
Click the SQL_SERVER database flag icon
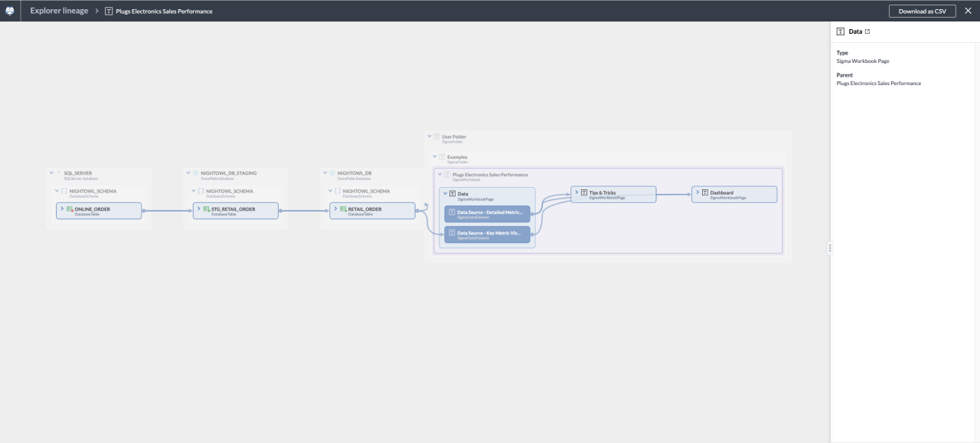point(58,173)
